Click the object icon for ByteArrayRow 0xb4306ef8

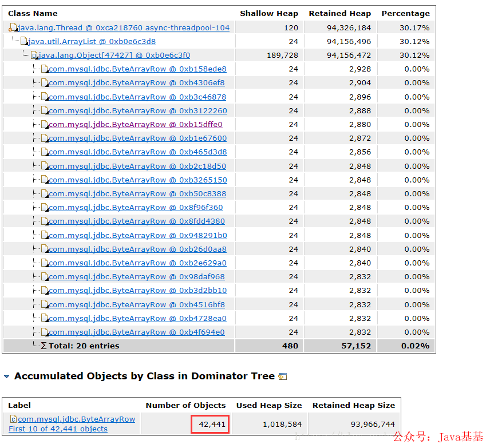(x=45, y=82)
